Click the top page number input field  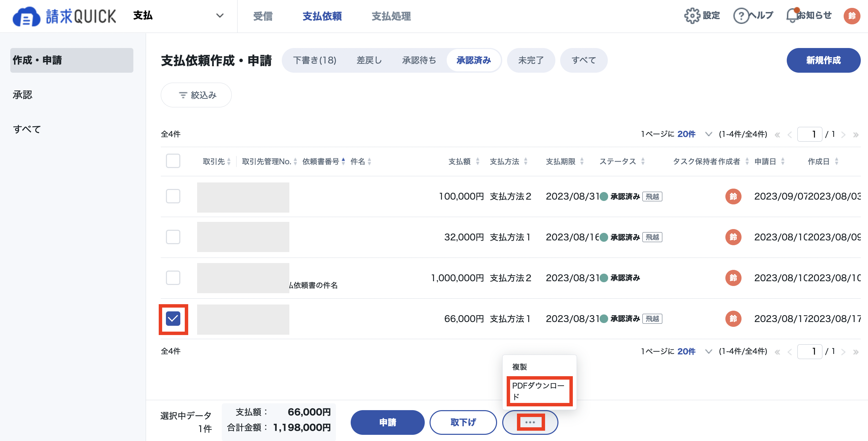[x=810, y=134]
